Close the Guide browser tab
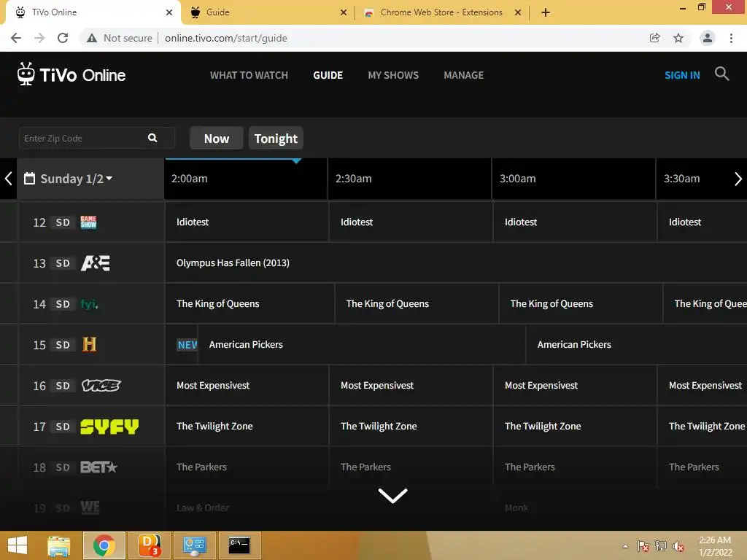This screenshot has height=560, width=747. [344, 12]
